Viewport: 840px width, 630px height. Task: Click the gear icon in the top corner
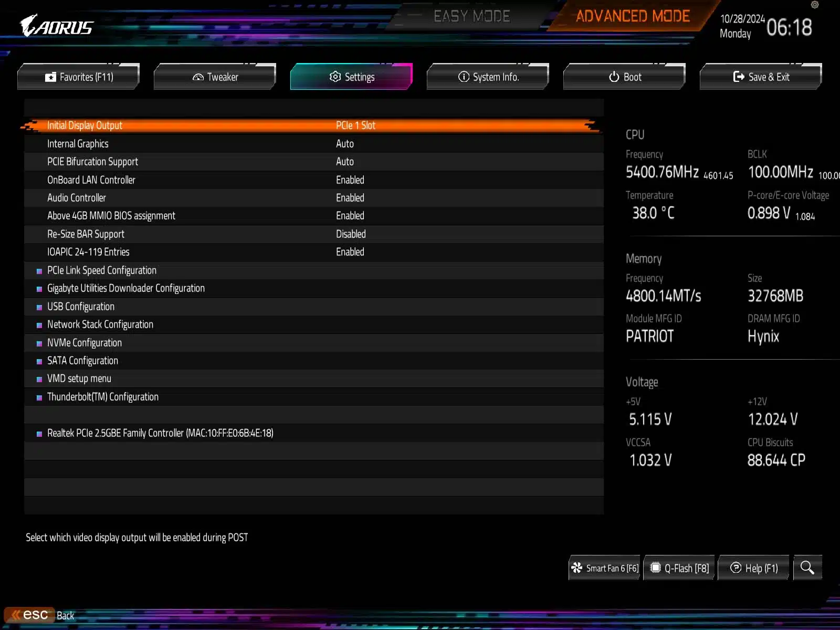[815, 5]
